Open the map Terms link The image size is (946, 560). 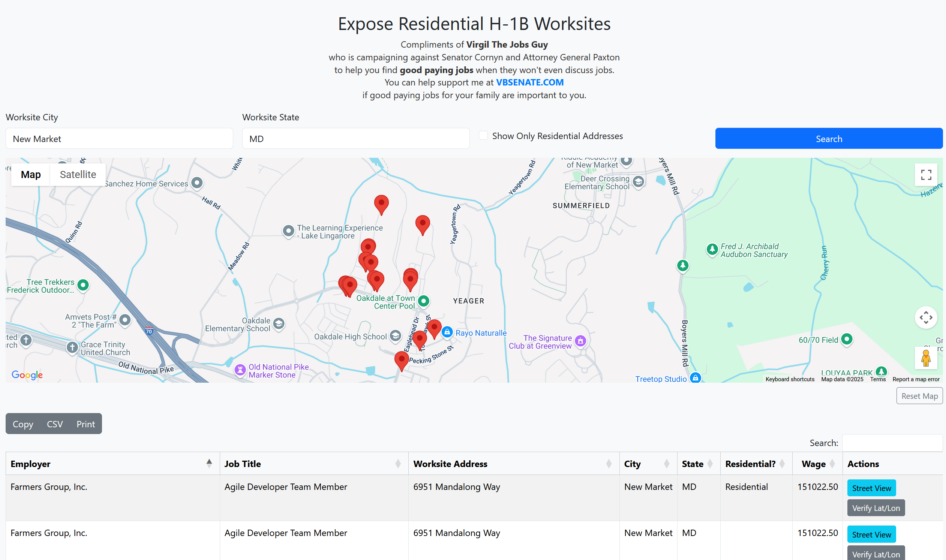click(878, 379)
